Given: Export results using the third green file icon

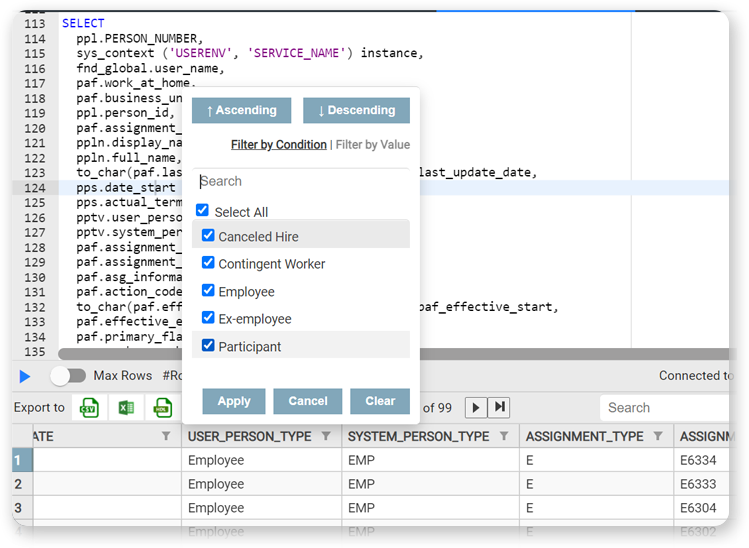Looking at the screenshot, I should (163, 408).
